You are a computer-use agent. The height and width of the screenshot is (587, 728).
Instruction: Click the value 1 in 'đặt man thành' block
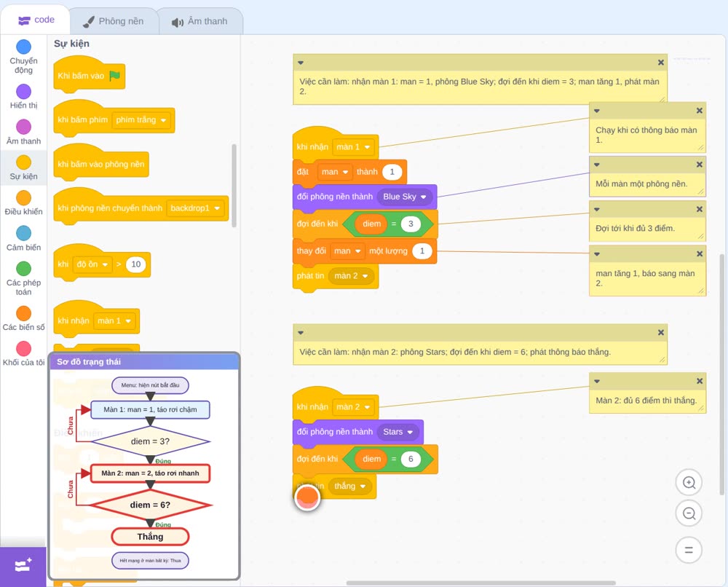tap(392, 172)
